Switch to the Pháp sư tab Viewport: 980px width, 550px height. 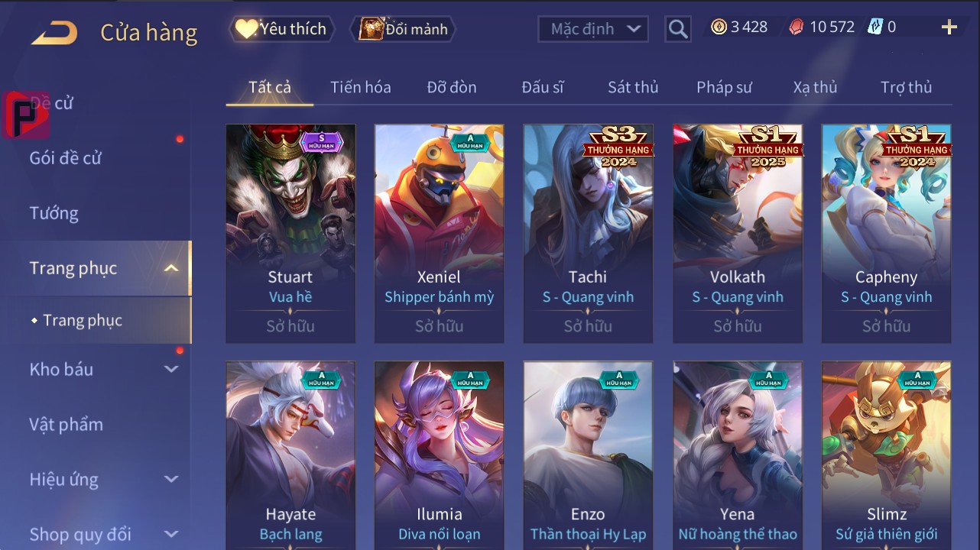(724, 87)
